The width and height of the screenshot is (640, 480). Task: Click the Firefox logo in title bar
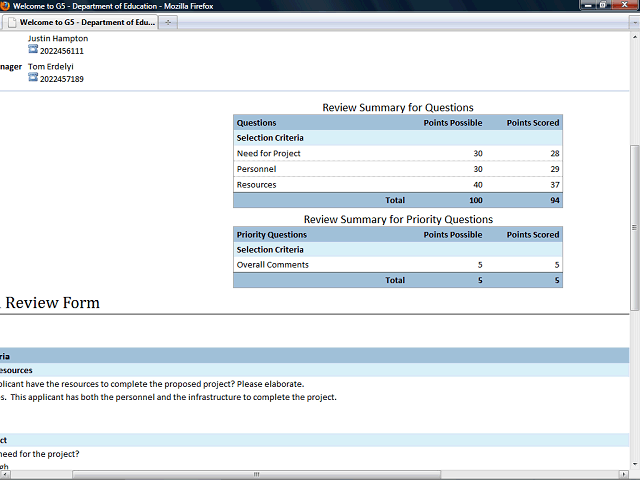[x=6, y=5]
